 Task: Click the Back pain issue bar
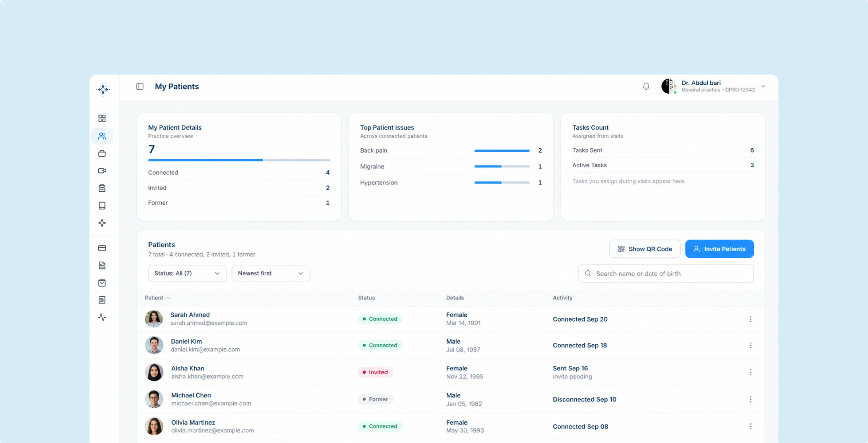point(502,151)
